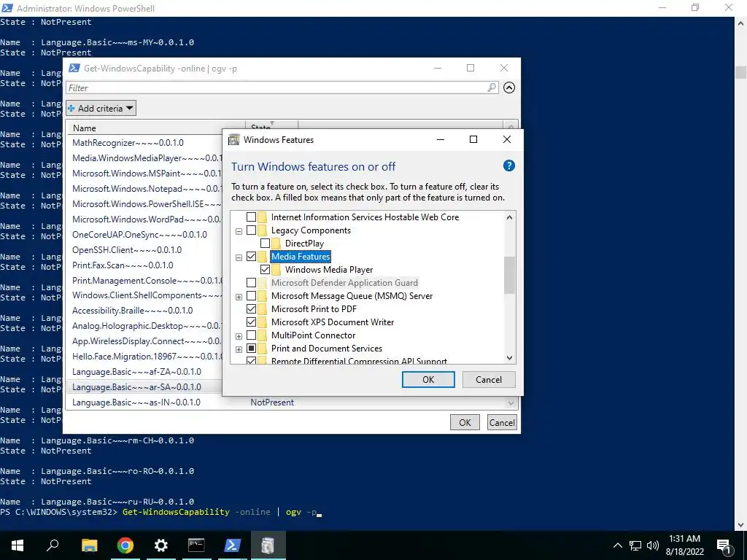Click down arrow of features list scrollbar
Viewport: 747px width, 560px height.
509,358
